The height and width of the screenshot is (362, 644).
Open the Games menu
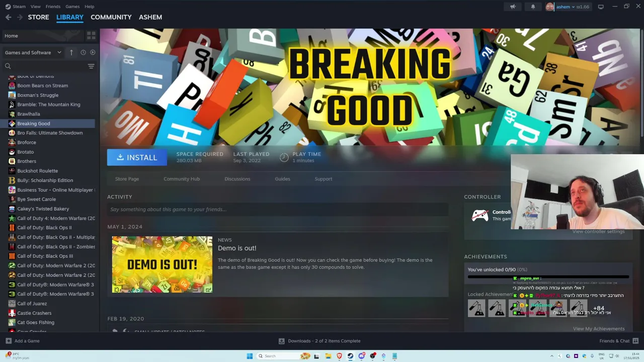(x=72, y=7)
